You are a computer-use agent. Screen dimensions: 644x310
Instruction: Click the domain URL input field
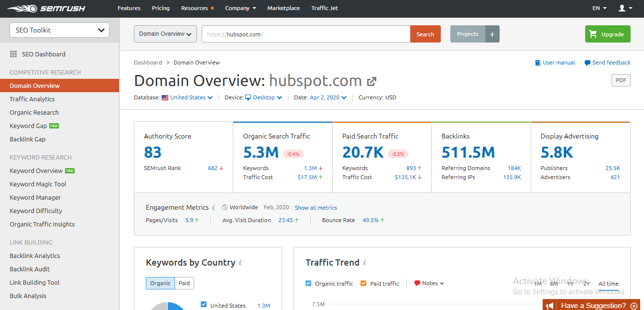click(x=306, y=34)
